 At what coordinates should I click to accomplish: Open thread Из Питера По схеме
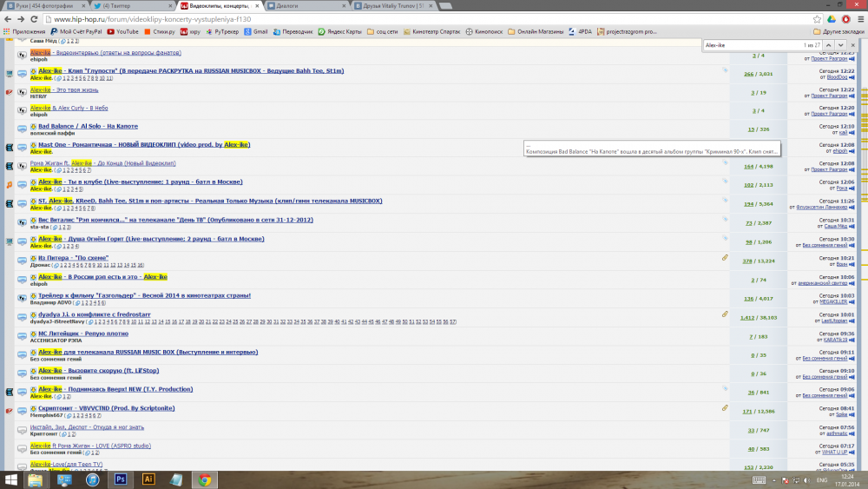[x=73, y=258]
